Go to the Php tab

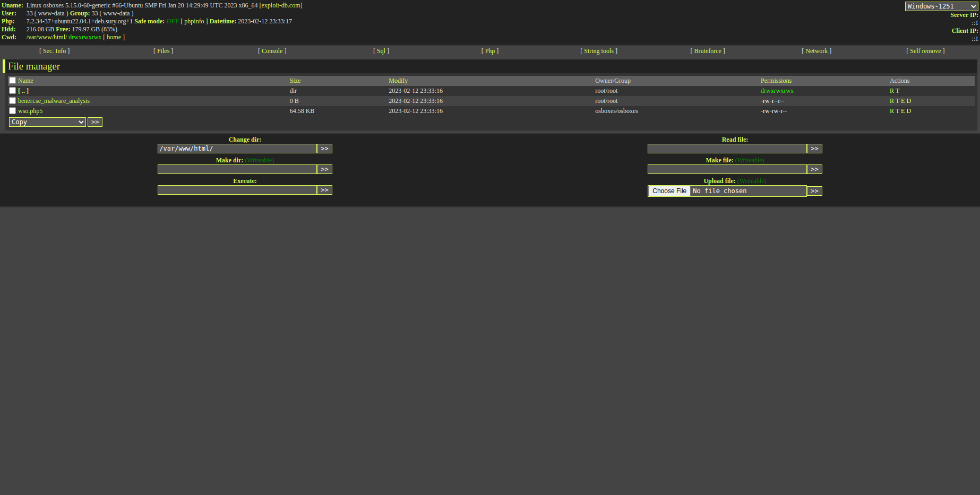tap(490, 51)
